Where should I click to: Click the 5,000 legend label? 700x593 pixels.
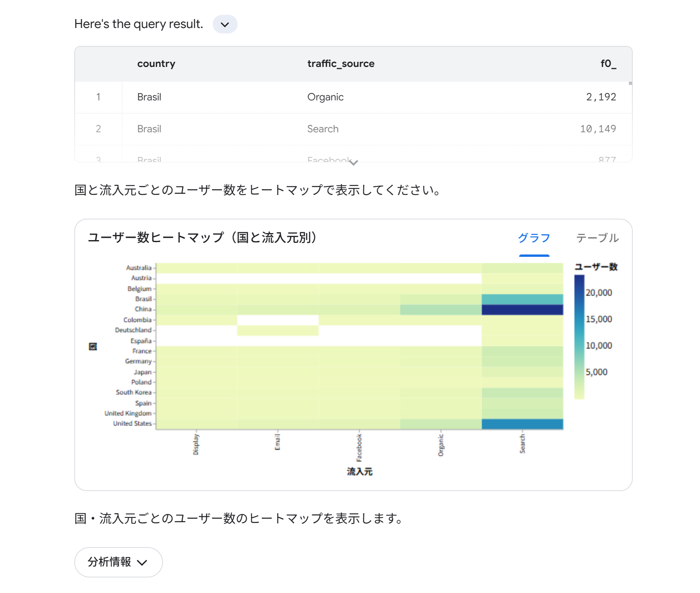(x=596, y=372)
